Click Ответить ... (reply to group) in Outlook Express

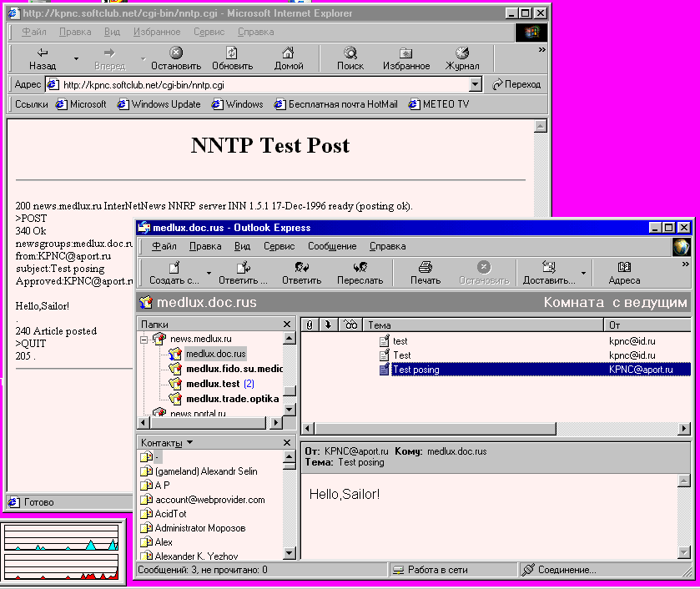pyautogui.click(x=243, y=274)
